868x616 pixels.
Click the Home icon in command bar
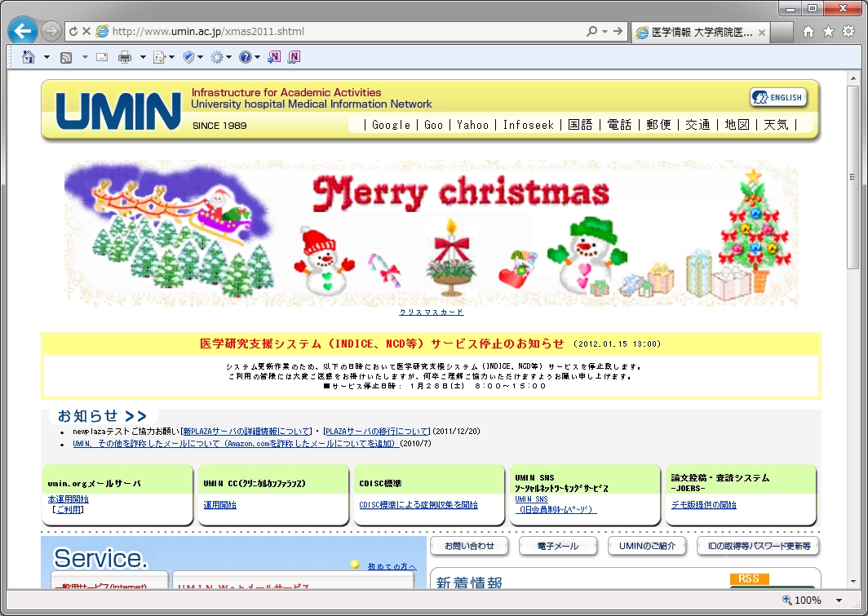click(29, 57)
